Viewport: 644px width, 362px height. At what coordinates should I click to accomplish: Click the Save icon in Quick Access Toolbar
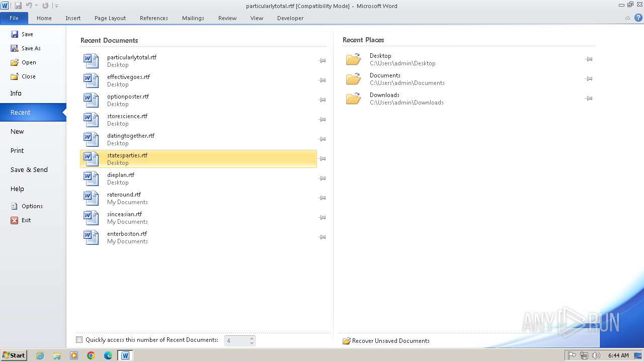pyautogui.click(x=18, y=6)
